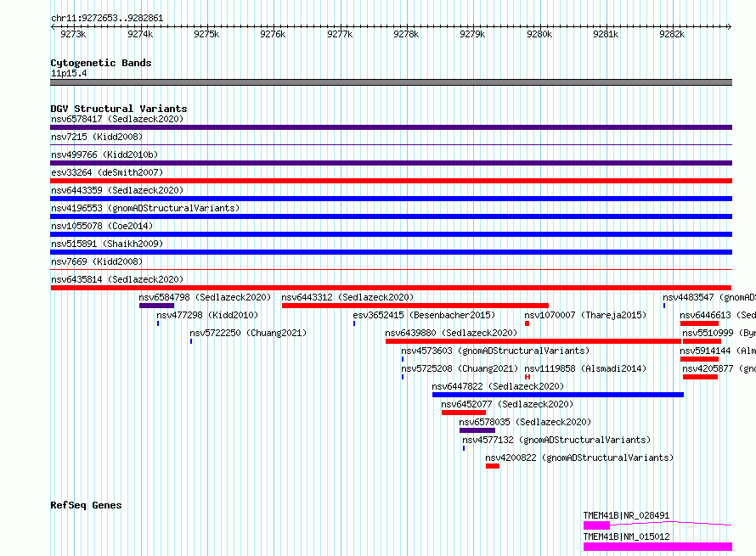Open nsv6443359 (Sedlazeck2020) variant label
The width and height of the screenshot is (756, 556).
click(117, 190)
